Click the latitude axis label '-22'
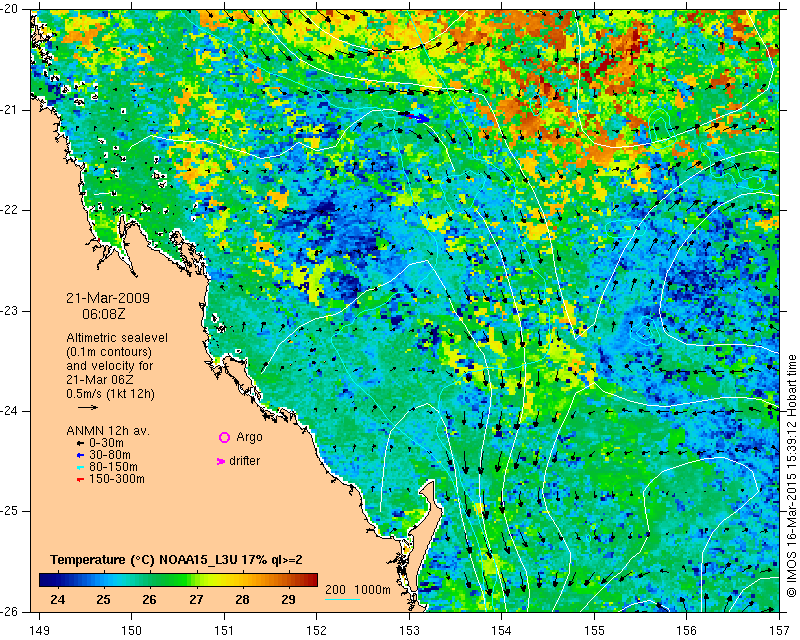This screenshot has width=800, height=640. (x=11, y=210)
